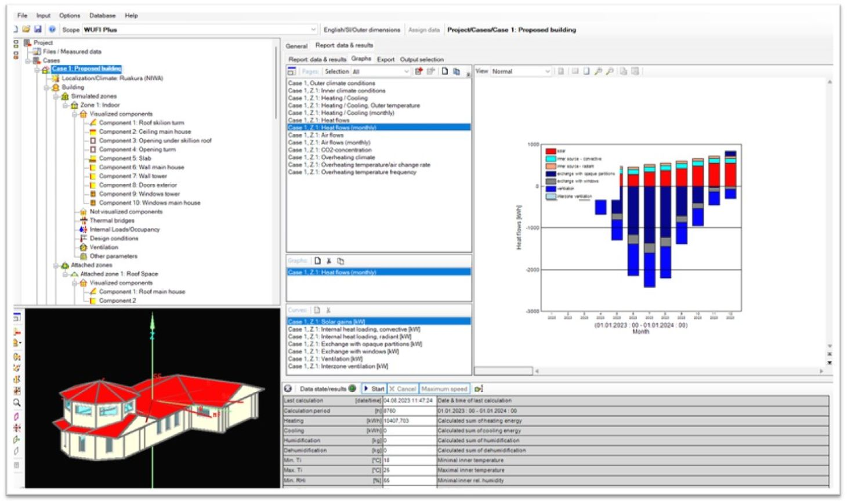
Task: Open the View dropdown set to Normal
Action: coord(547,71)
